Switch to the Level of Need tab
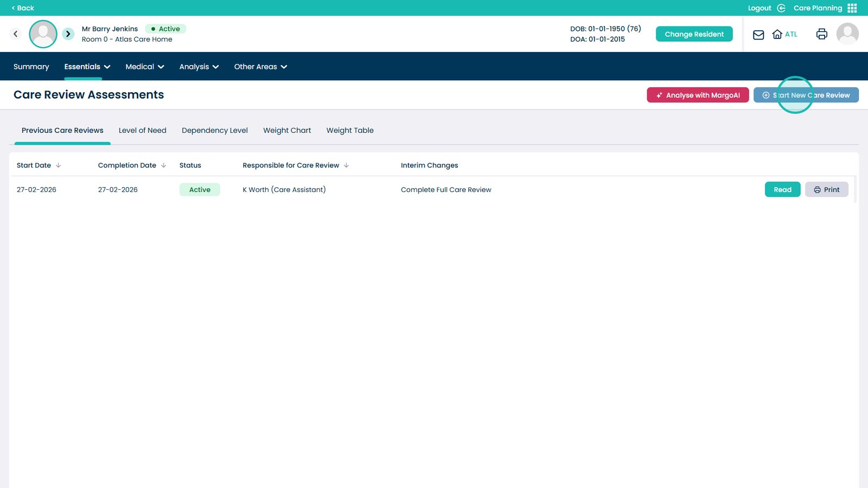Image resolution: width=868 pixels, height=488 pixels. pos(143,131)
